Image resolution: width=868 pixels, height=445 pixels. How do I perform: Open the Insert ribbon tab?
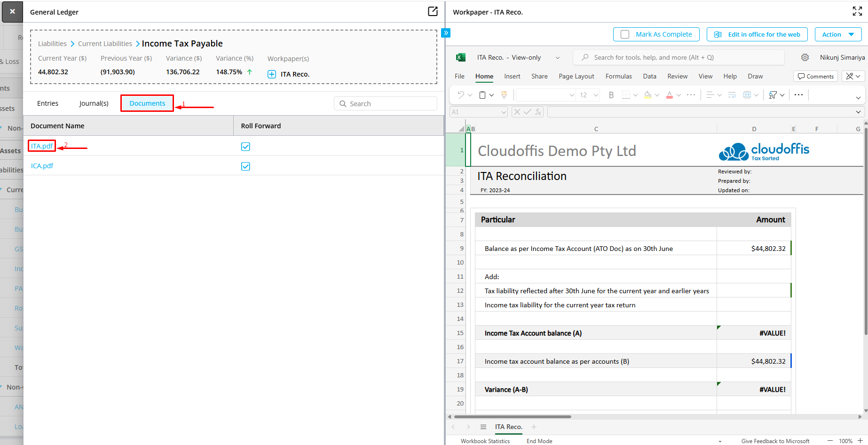(512, 76)
